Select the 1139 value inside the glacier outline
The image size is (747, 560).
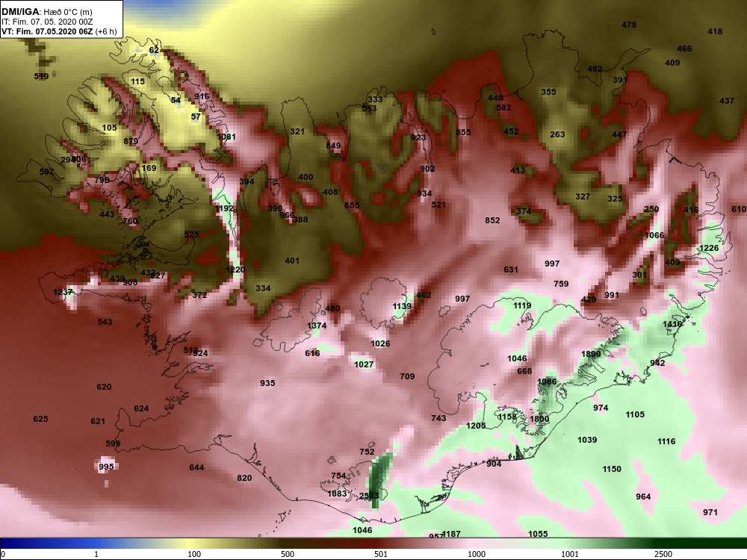[402, 306]
